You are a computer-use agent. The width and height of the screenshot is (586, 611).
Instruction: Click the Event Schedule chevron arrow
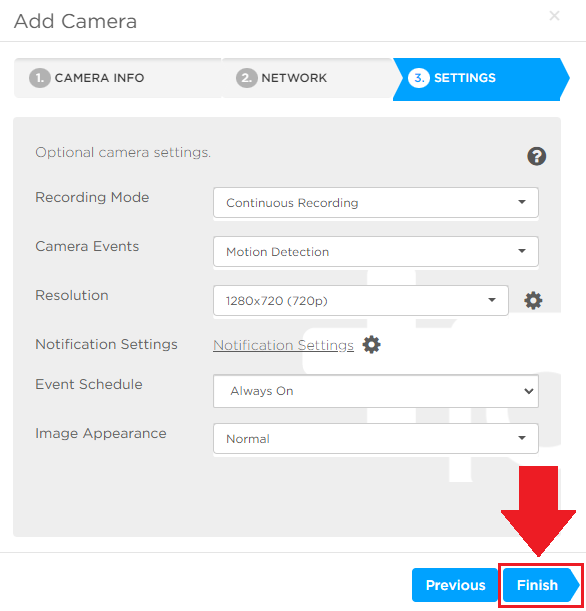[529, 391]
